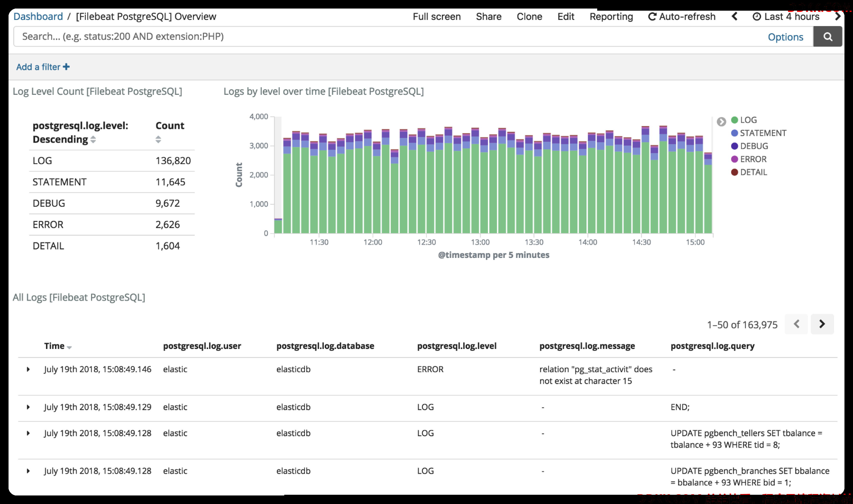
Task: Go to previous page of All Logs
Action: pos(796,324)
